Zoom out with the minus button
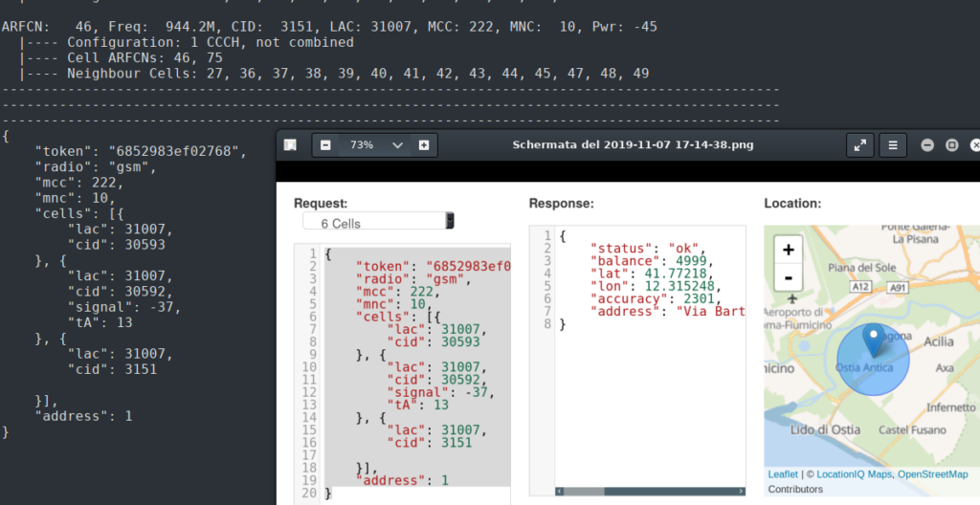The image size is (980, 505). (x=325, y=145)
